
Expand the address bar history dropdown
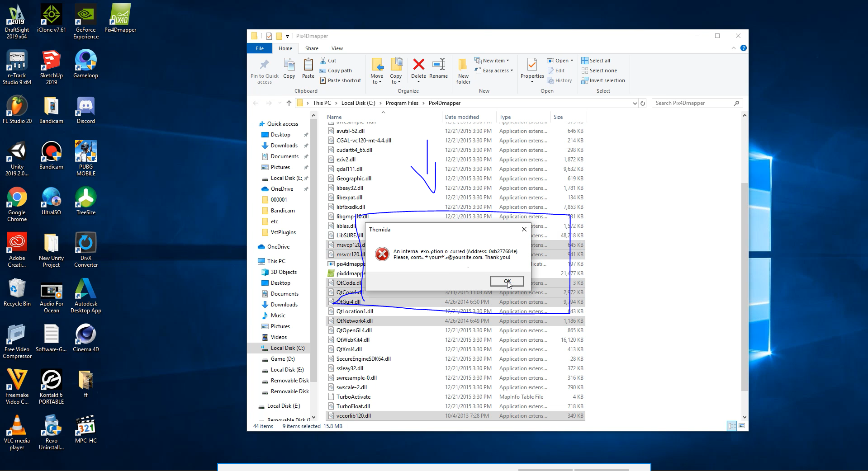click(635, 103)
